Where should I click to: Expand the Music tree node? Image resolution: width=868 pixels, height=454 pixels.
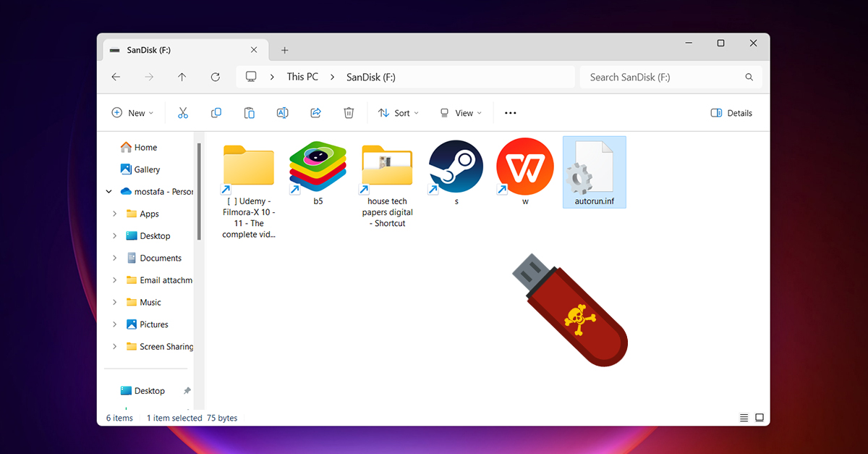click(x=115, y=302)
